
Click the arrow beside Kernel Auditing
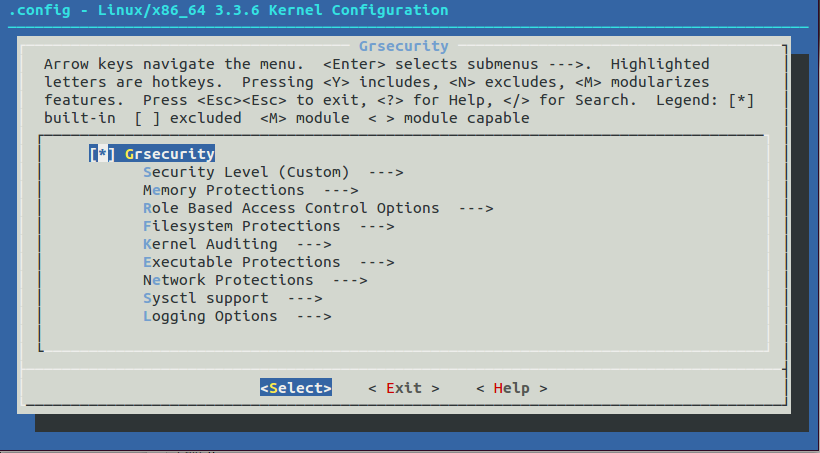(x=313, y=244)
